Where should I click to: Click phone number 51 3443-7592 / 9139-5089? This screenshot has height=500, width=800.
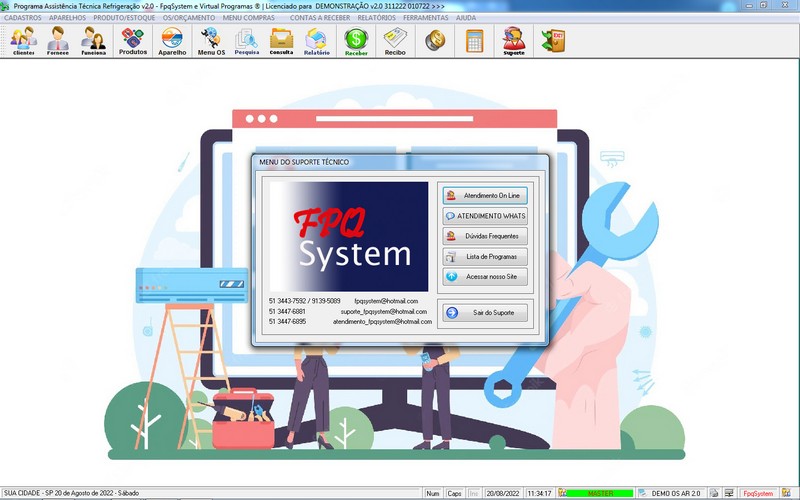[304, 301]
